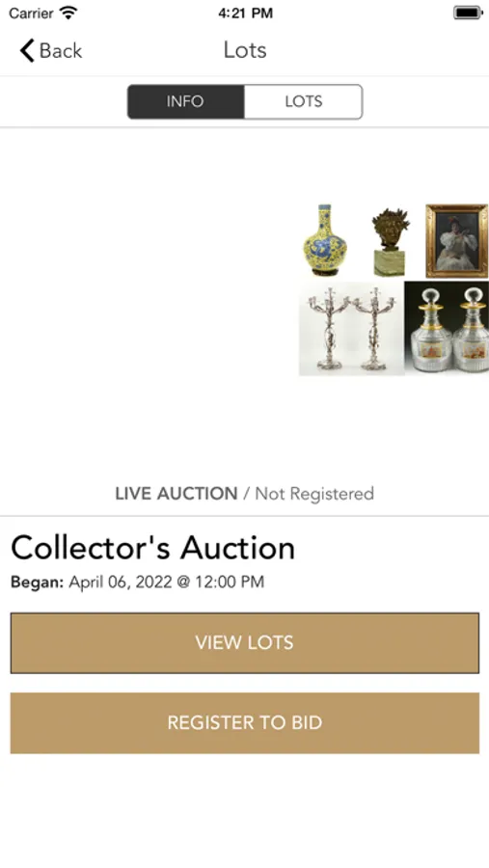Image resolution: width=489 pixels, height=868 pixels.
Task: Open the bronze bust sculpture thumbnail
Action: point(390,242)
